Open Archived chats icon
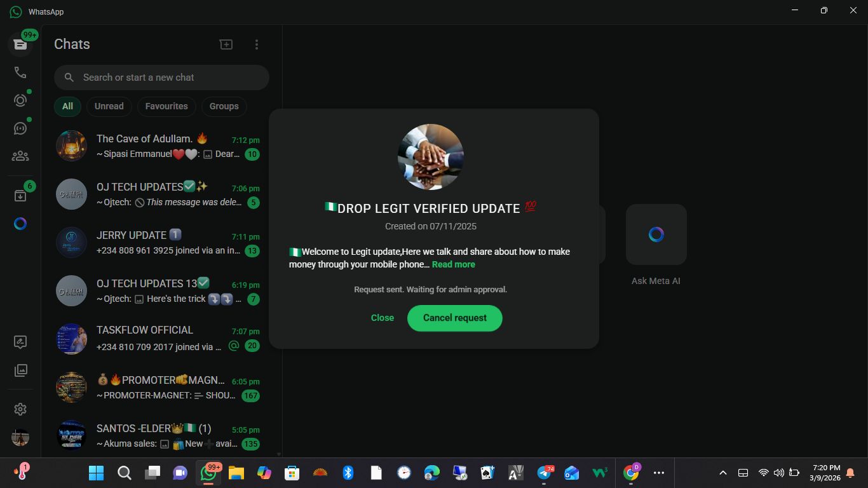Viewport: 868px width, 488px height. tap(20, 196)
